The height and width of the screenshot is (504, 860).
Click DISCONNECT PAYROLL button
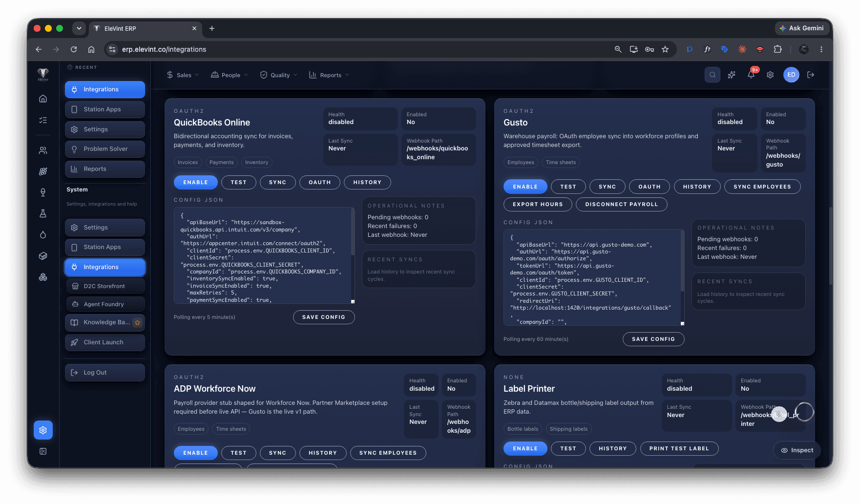pyautogui.click(x=622, y=204)
